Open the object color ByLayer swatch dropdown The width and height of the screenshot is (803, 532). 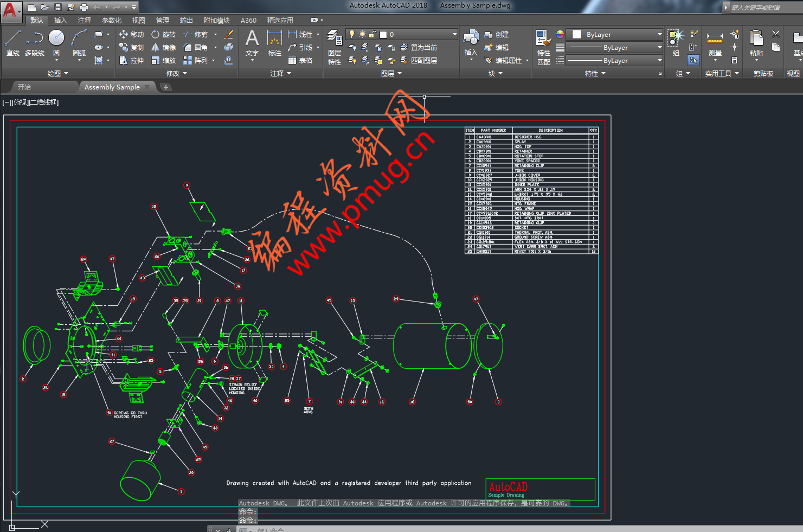(615, 34)
